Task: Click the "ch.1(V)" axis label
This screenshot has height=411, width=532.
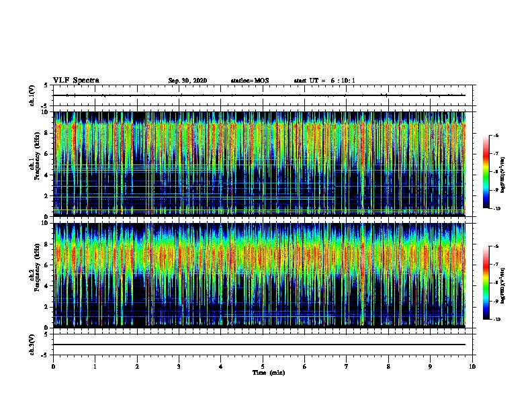Action: (x=32, y=95)
